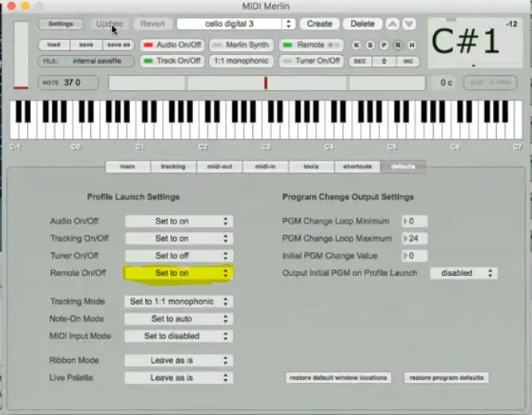The image size is (532, 415).
Task: Click the P round button
Action: tap(384, 45)
